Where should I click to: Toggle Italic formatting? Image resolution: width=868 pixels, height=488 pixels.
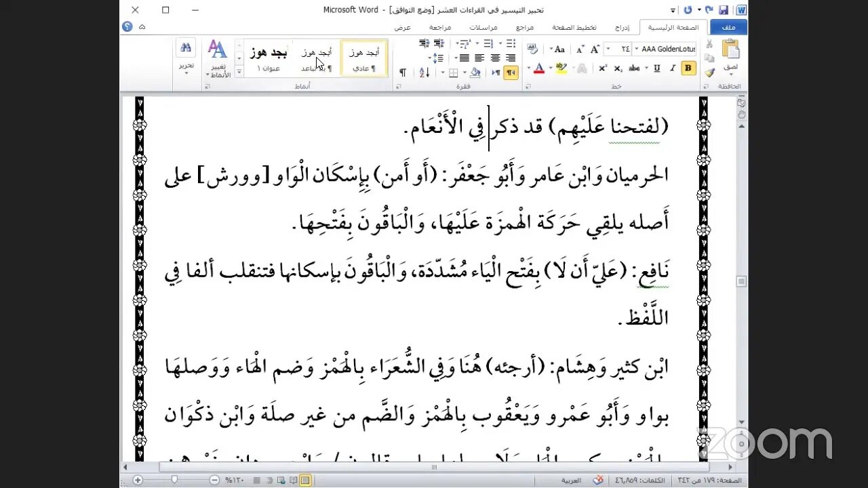(673, 68)
